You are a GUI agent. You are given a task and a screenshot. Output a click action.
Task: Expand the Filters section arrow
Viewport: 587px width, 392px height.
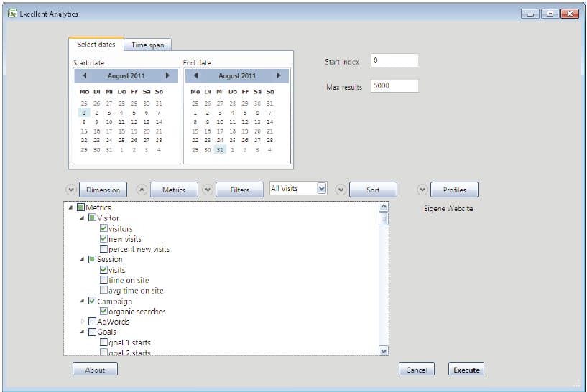coord(208,190)
